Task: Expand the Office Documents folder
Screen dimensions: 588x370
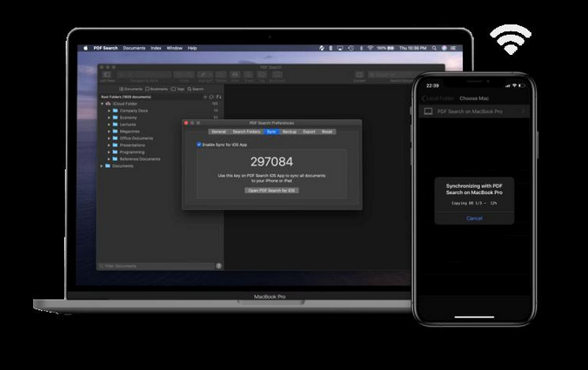Action: (109, 138)
